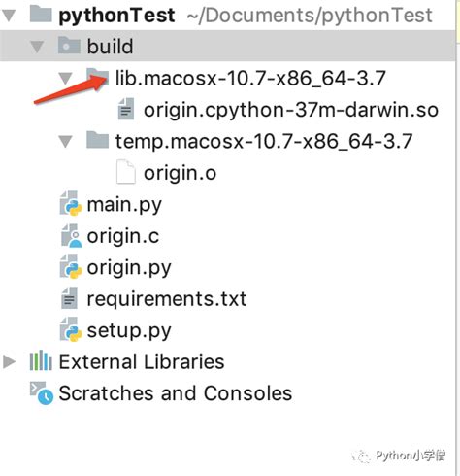Image resolution: width=460 pixels, height=476 pixels.
Task: Select the lib.macosx-10.7-x86_64-3.7 folder name
Action: [250, 78]
